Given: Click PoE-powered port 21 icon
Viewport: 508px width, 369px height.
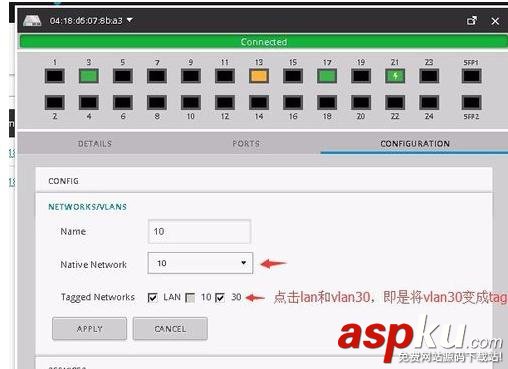Looking at the screenshot, I should pyautogui.click(x=395, y=76).
